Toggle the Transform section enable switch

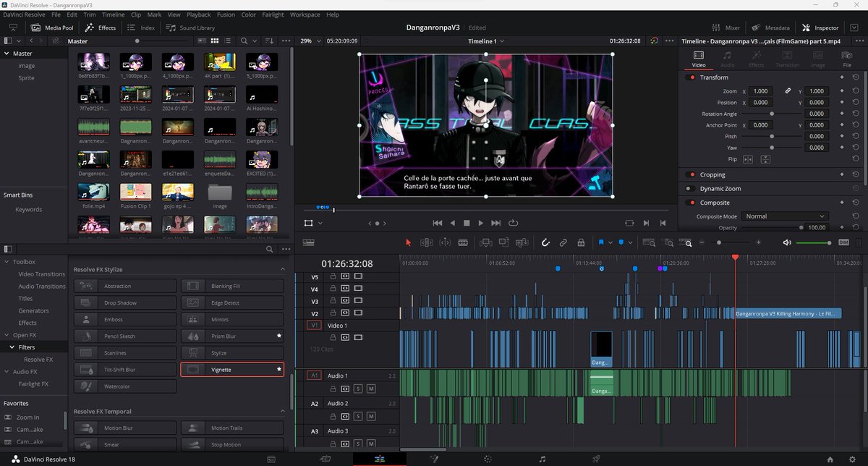pyautogui.click(x=691, y=77)
